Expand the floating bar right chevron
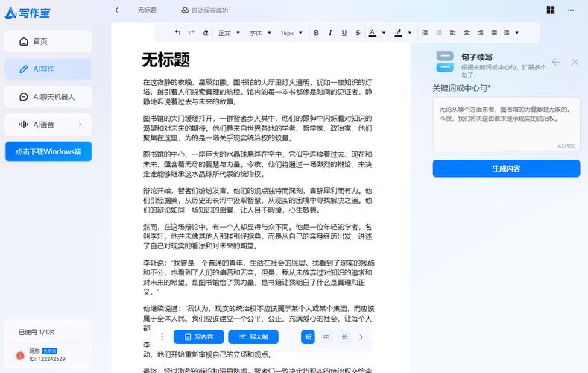The image size is (588, 373). pos(361,337)
